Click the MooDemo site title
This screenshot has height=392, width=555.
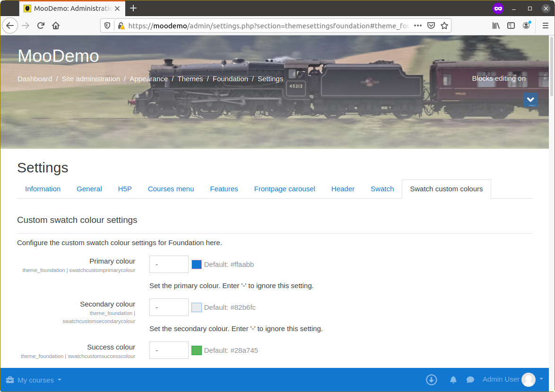click(x=59, y=56)
